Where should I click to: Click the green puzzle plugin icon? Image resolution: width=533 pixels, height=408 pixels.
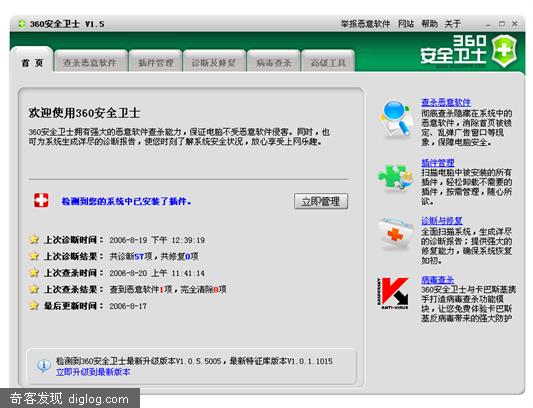tap(395, 176)
